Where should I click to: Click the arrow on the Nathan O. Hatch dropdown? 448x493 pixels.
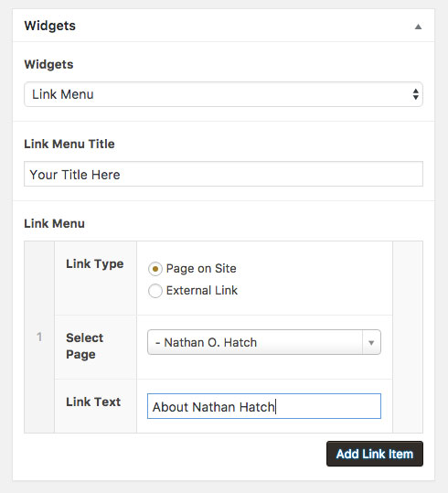(371, 342)
